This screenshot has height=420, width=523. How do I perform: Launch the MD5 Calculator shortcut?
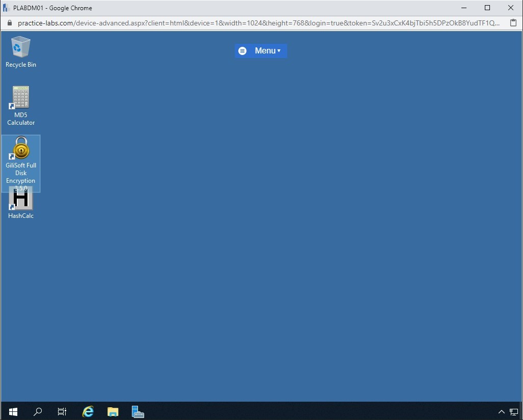(x=21, y=98)
